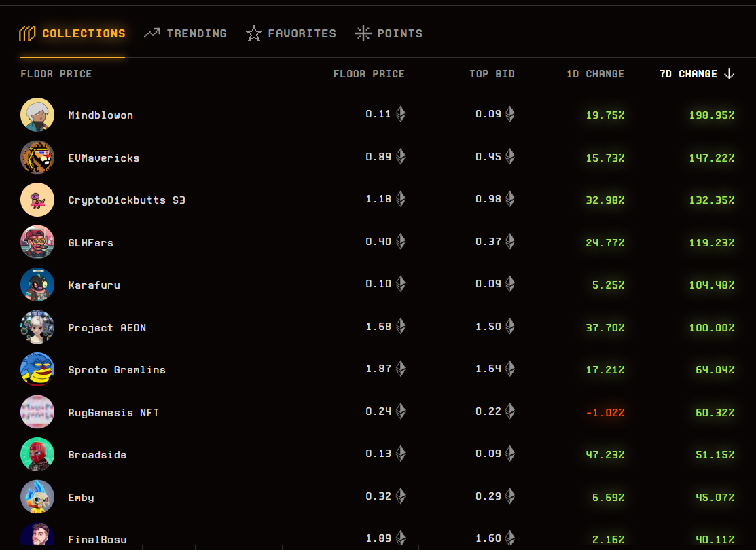Click ETH icon beside Emby floor 0.32
The image size is (756, 550).
coord(401,496)
